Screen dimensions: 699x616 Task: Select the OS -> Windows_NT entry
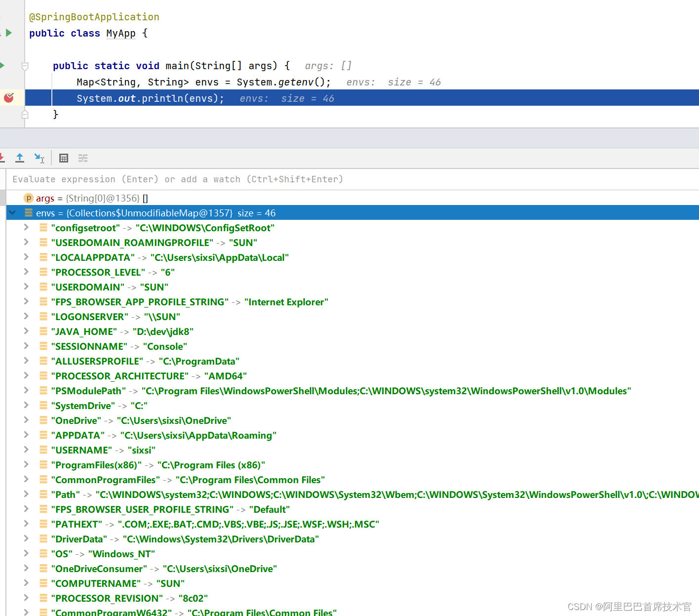pyautogui.click(x=99, y=553)
